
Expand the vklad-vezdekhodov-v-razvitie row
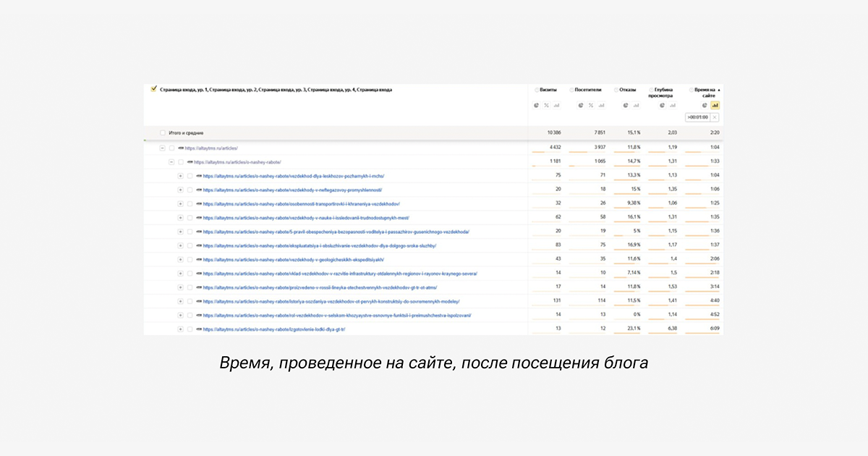[180, 274]
